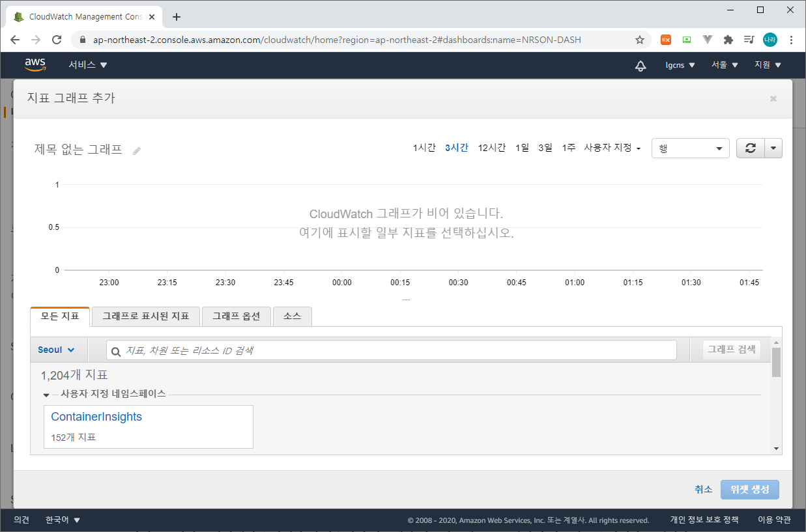The image size is (806, 532).
Task: Set time range to 3일
Action: click(545, 148)
